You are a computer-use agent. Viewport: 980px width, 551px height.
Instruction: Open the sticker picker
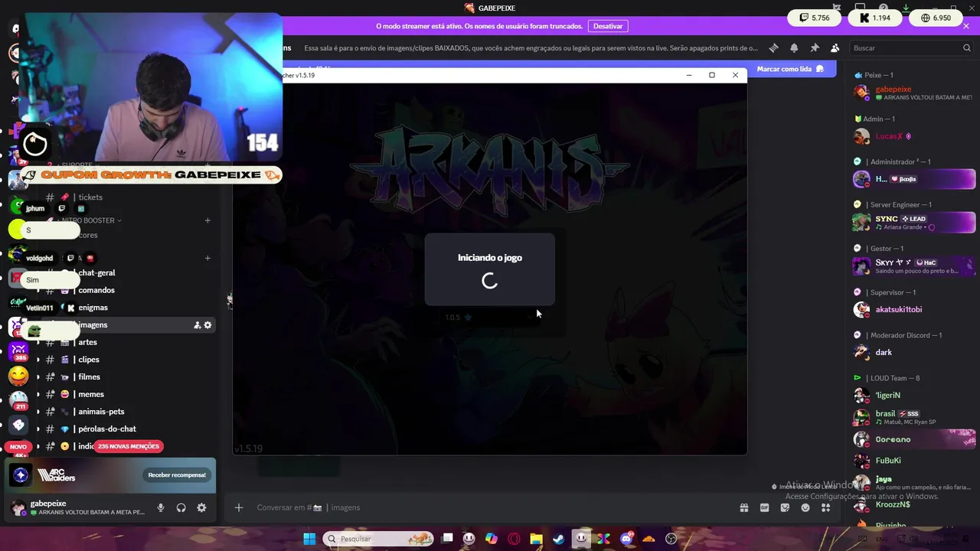click(x=785, y=507)
